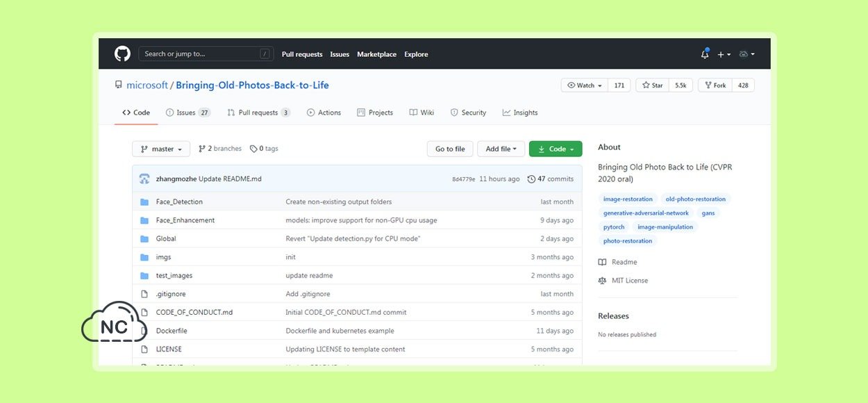The image size is (868, 403).
Task: Switch to the Security tab
Action: tap(468, 113)
